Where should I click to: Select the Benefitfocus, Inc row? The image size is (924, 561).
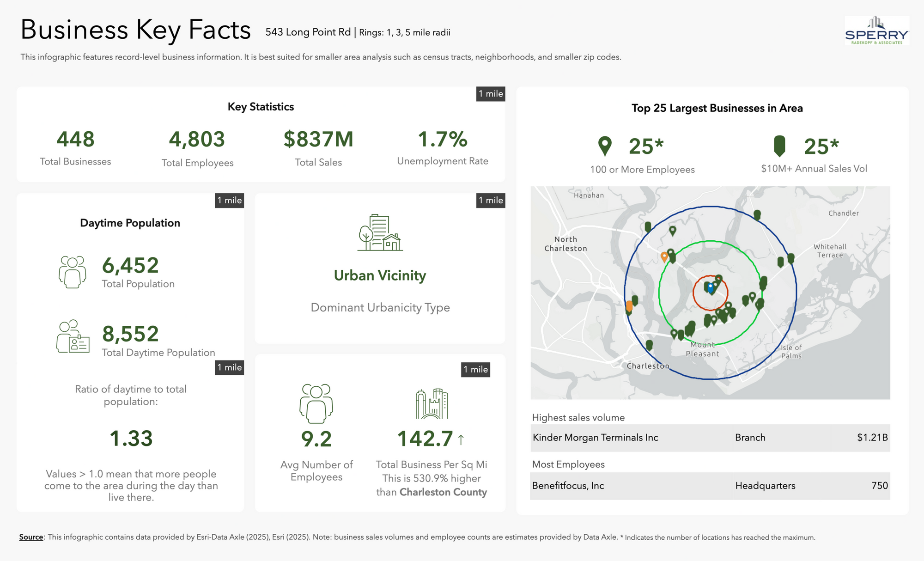pos(710,486)
